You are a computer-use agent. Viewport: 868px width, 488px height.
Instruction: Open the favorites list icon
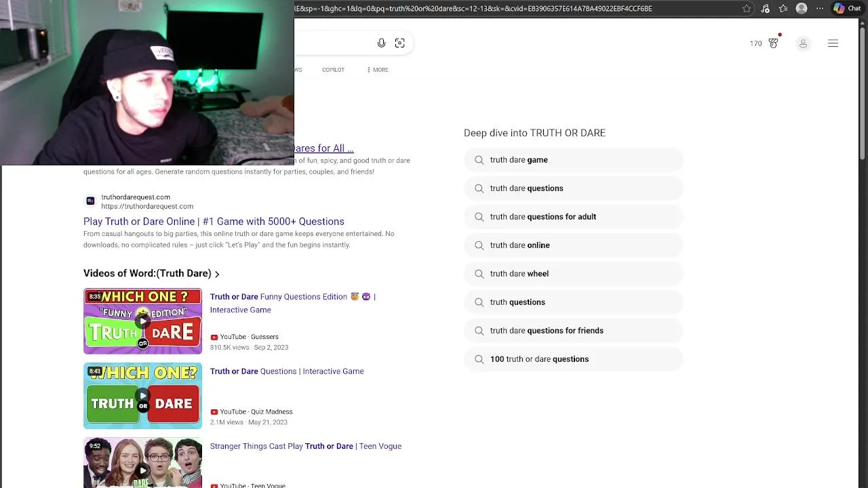tap(783, 8)
